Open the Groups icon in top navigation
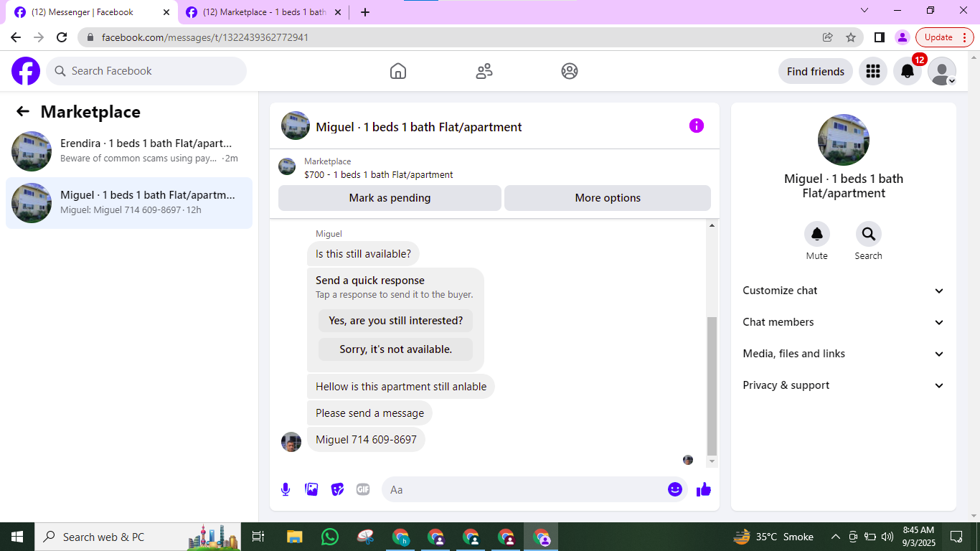 click(570, 71)
